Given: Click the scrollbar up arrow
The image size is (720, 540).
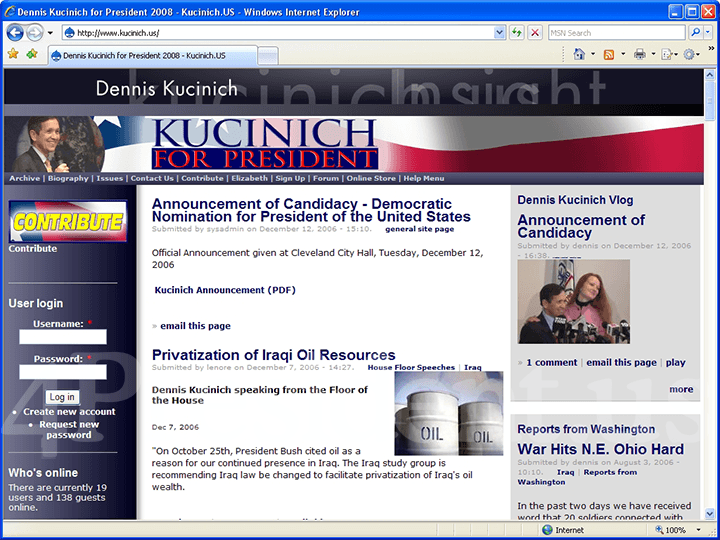Looking at the screenshot, I should click(709, 74).
